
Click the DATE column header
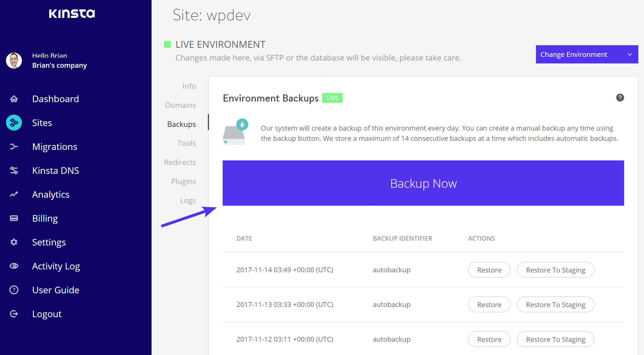244,238
